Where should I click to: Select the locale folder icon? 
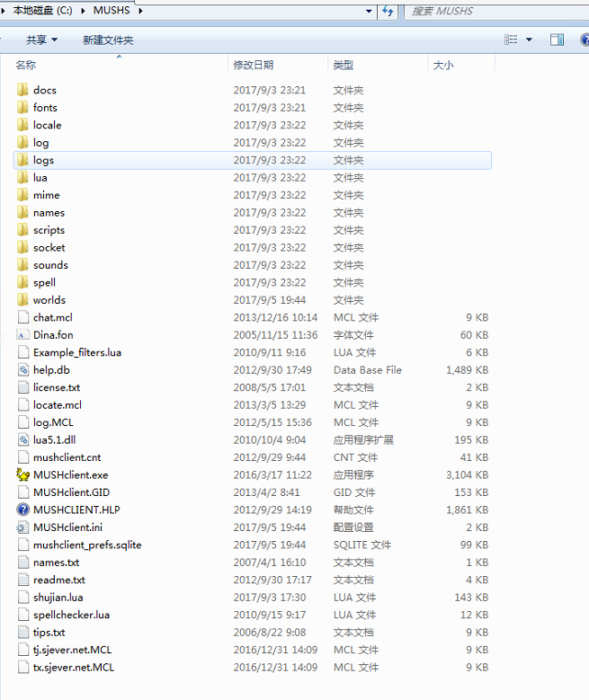point(22,125)
